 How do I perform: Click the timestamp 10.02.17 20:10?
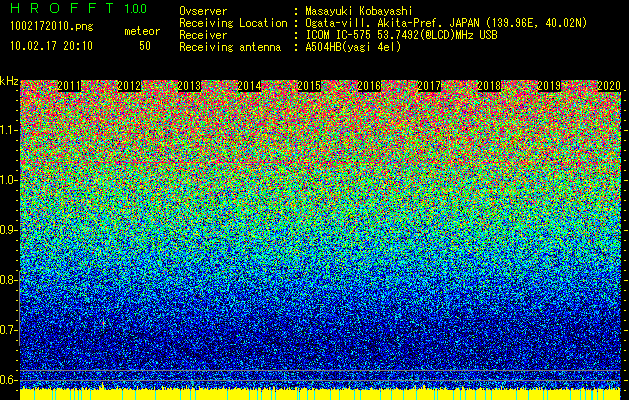51,46
